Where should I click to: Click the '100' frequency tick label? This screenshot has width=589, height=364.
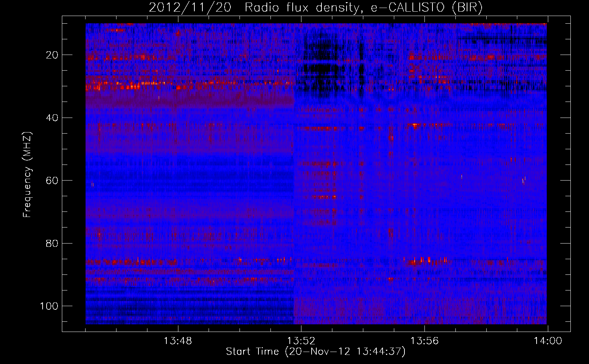(x=49, y=306)
